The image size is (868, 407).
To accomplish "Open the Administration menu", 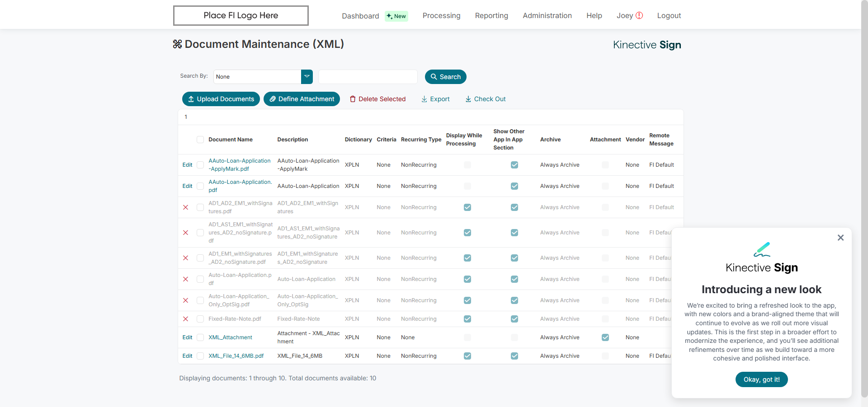I will (547, 15).
